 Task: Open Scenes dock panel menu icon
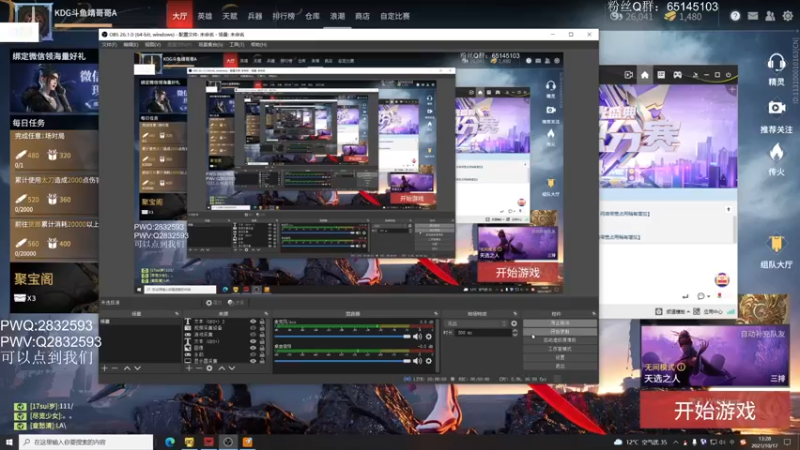(177, 314)
